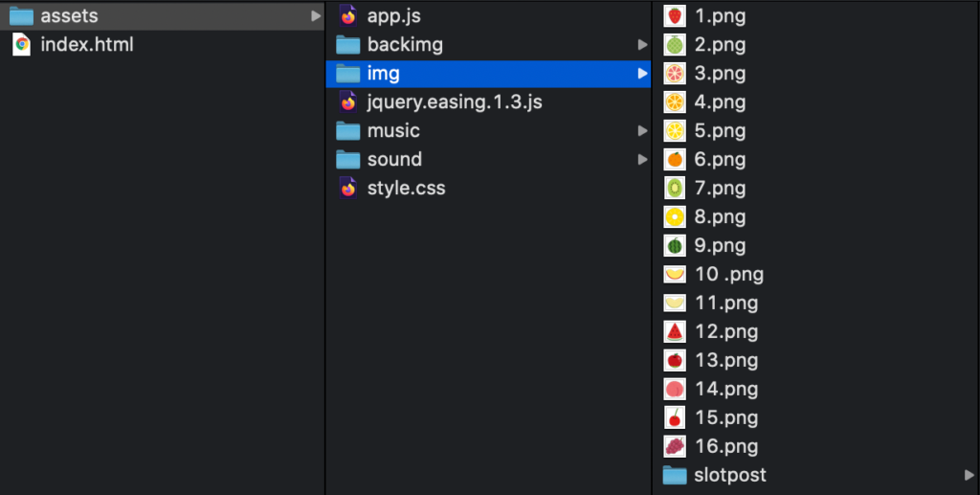980x495 pixels.
Task: Click the blue music folder icon
Action: point(348,130)
